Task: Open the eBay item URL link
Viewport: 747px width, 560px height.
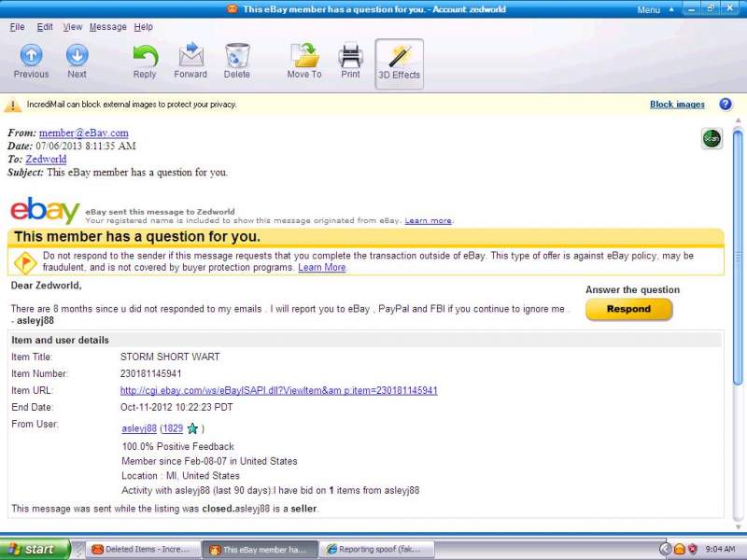Action: [x=278, y=390]
